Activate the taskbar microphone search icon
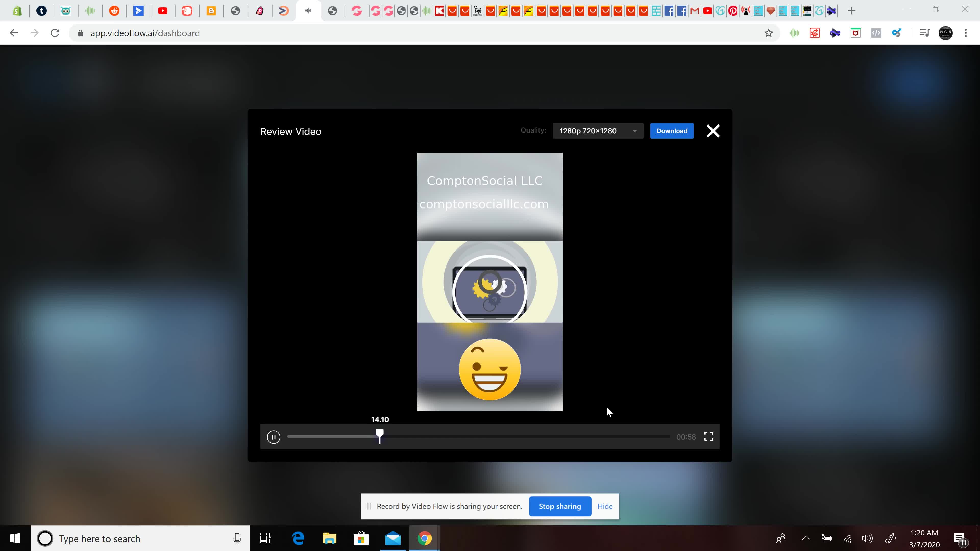The height and width of the screenshot is (551, 980). click(237, 539)
